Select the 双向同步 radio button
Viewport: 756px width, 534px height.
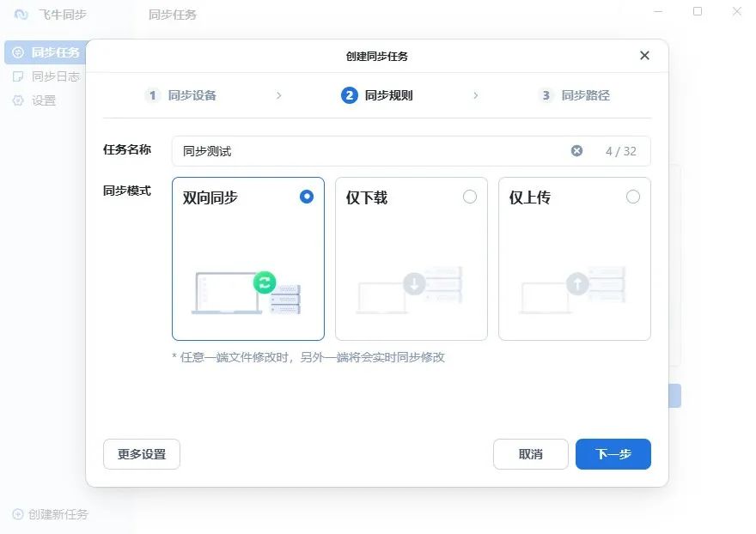[x=307, y=197]
